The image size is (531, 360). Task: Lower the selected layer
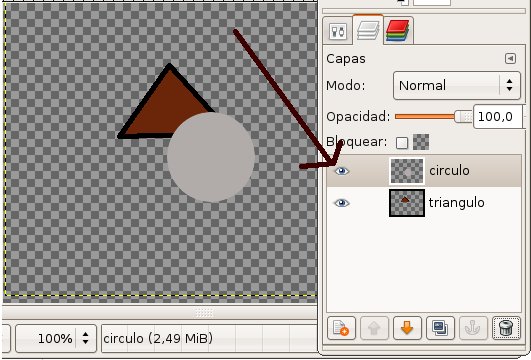pyautogui.click(x=407, y=328)
